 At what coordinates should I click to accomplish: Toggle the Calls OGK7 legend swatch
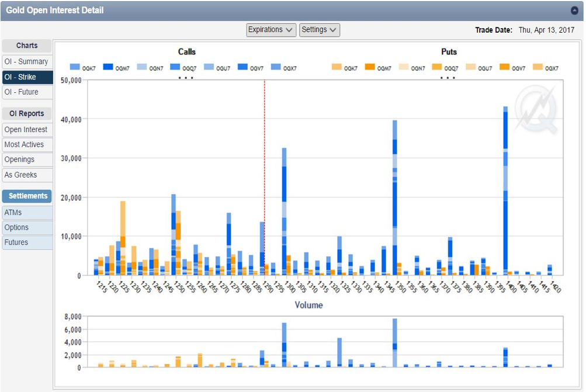point(75,67)
